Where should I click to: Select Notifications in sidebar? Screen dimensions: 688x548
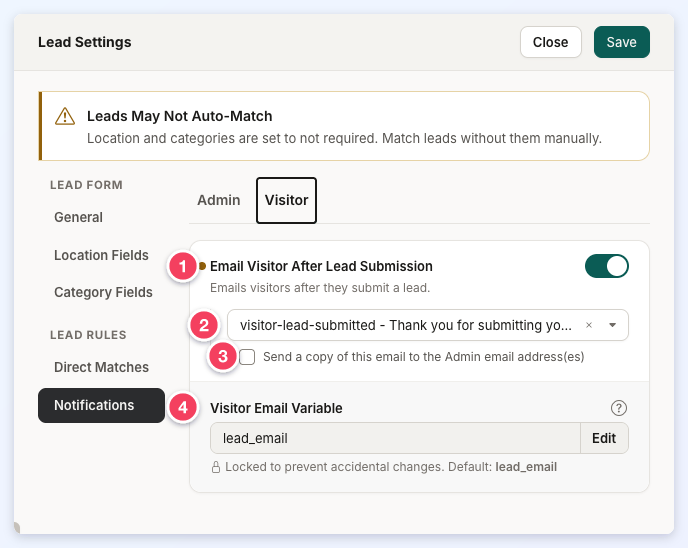tap(101, 405)
